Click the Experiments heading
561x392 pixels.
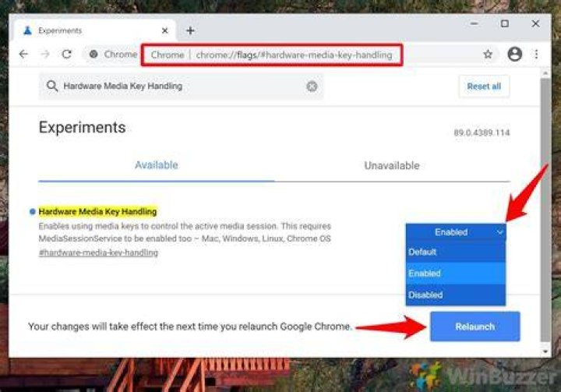pyautogui.click(x=83, y=128)
